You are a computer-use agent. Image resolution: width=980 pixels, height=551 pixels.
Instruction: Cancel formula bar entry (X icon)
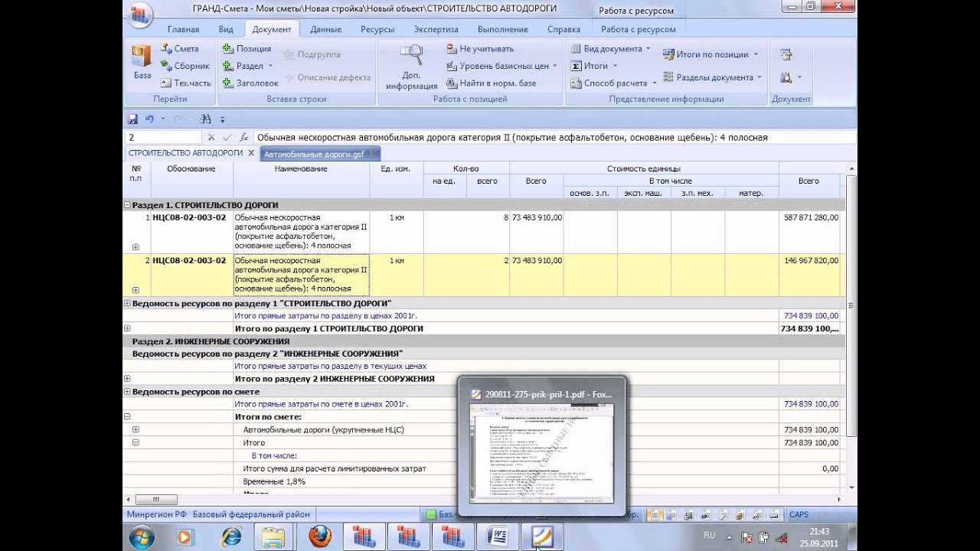(x=211, y=138)
